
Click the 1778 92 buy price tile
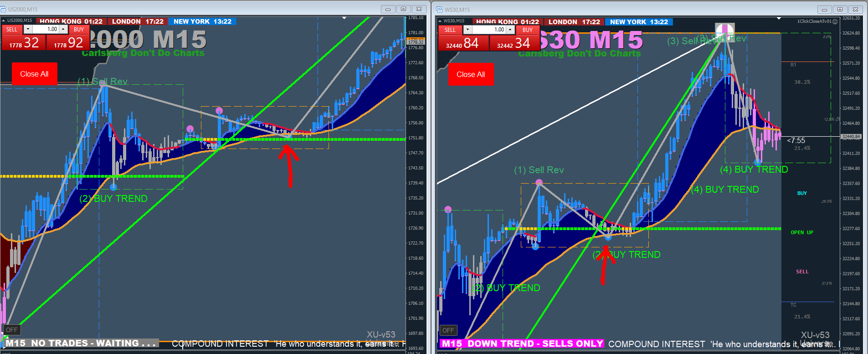68,42
